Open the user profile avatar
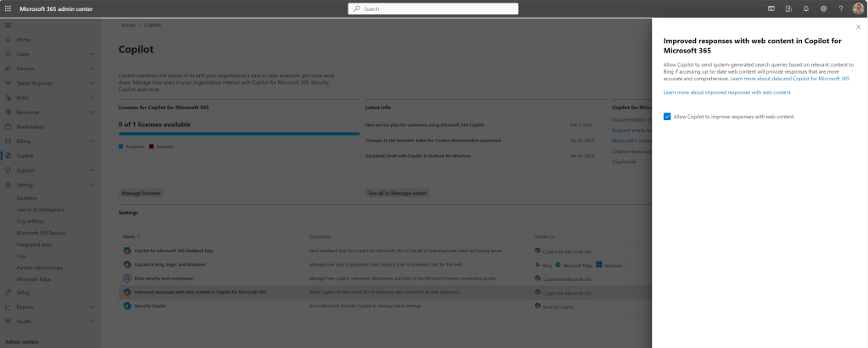This screenshot has height=348, width=868. 858,8
